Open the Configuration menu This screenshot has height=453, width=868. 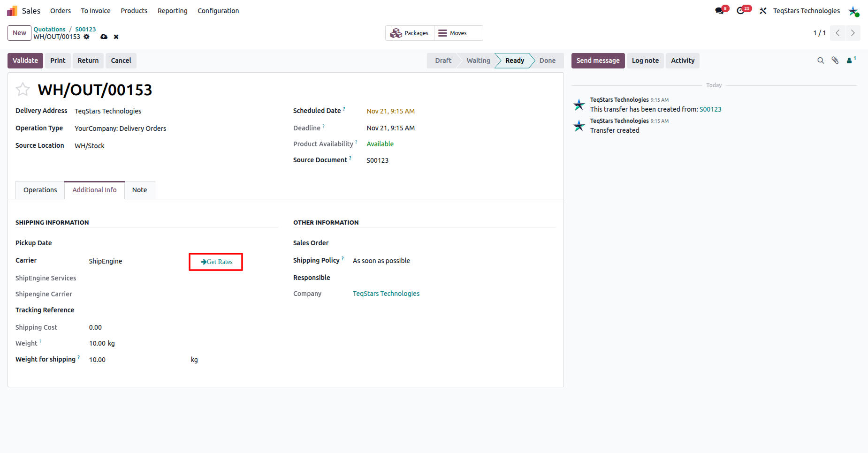(218, 11)
